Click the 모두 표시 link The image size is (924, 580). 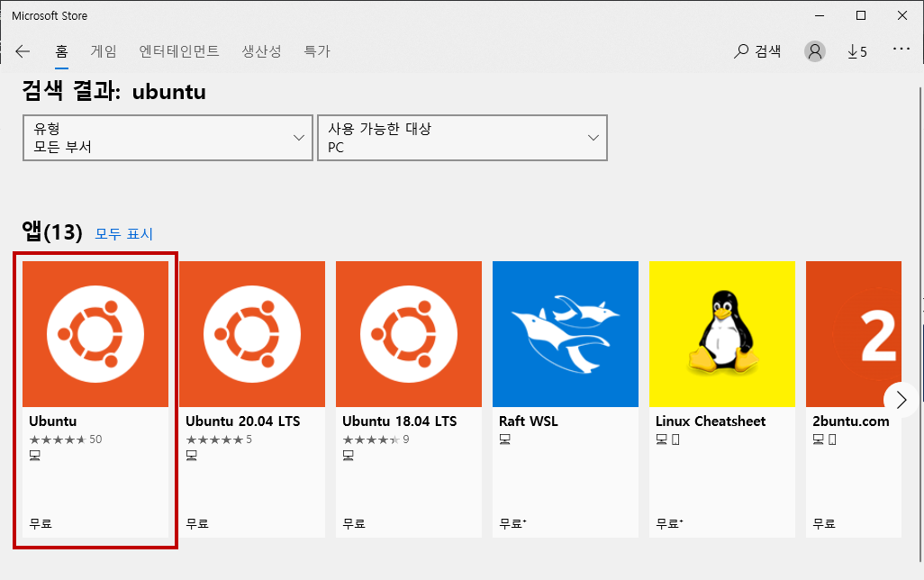click(x=124, y=234)
